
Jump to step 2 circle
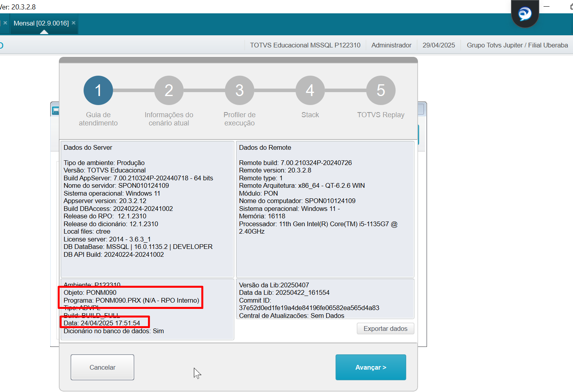coord(169,90)
